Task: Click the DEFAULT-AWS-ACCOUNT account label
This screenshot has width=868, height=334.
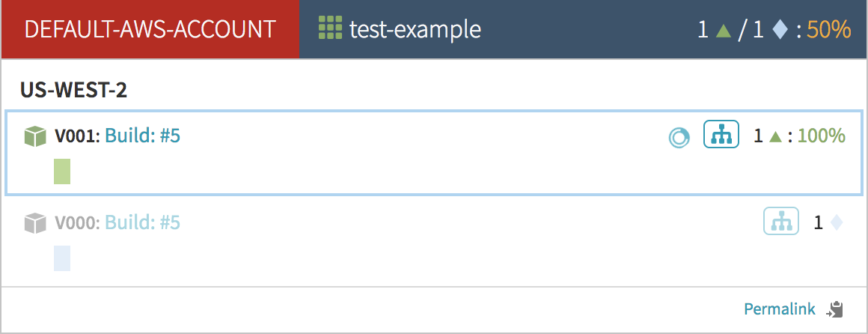Action: [150, 29]
